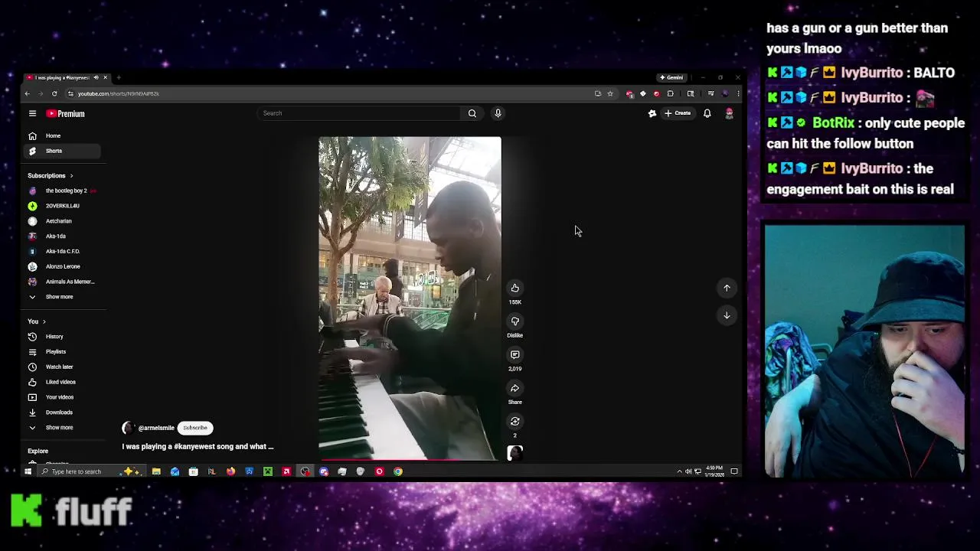Expand the You section chevron
This screenshot has height=551, width=980.
tap(44, 321)
